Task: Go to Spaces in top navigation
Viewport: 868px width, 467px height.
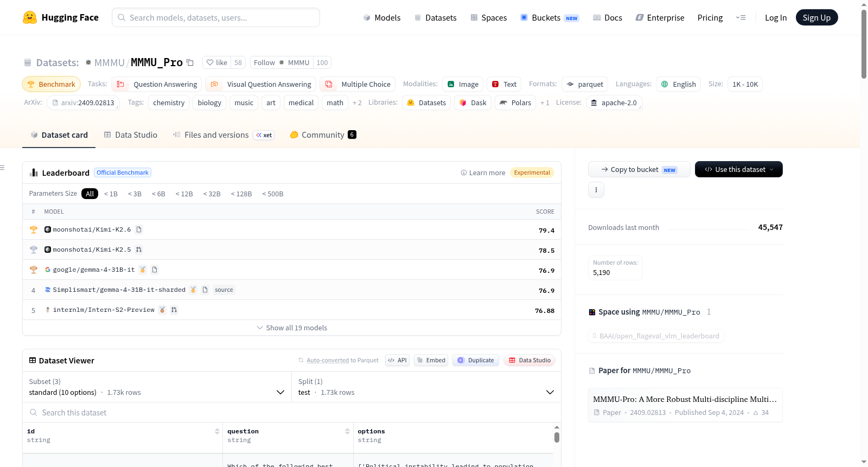Action: point(489,17)
